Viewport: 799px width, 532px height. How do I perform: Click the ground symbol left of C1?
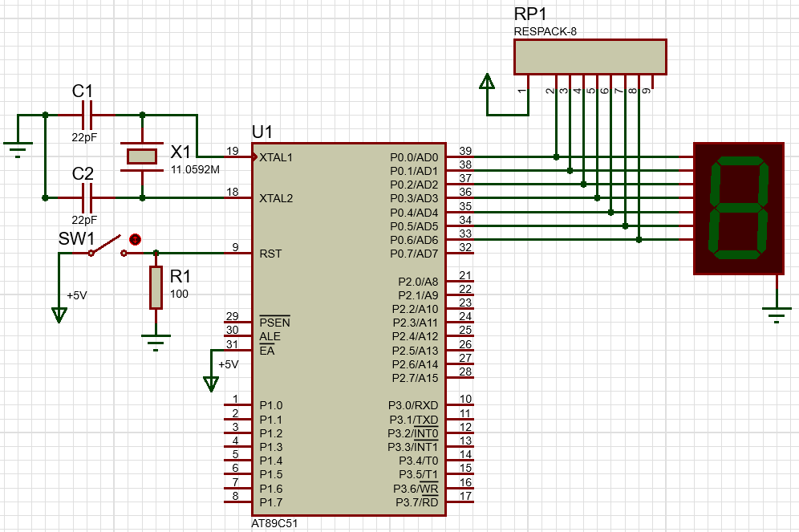pyautogui.click(x=18, y=149)
